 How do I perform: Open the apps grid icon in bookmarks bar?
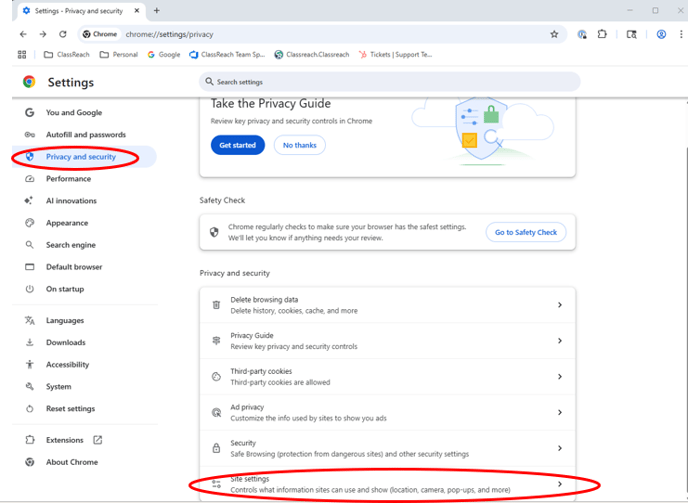22,54
